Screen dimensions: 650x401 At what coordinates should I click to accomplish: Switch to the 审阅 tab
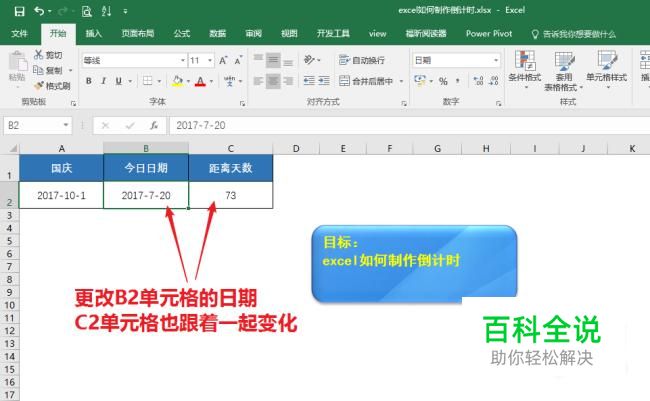point(253,34)
